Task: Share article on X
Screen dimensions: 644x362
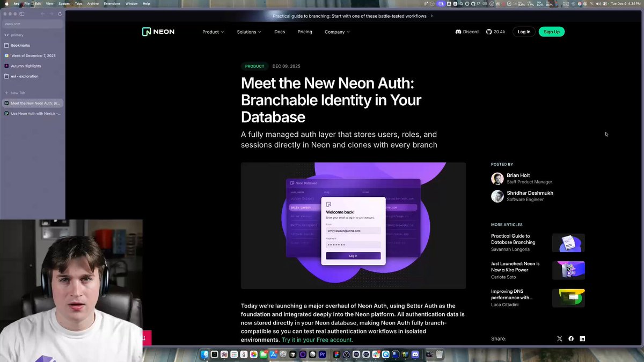Action: point(560,339)
